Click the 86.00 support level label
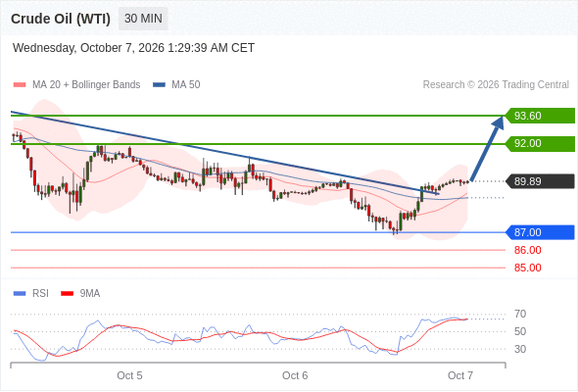The image size is (578, 392). tap(527, 250)
